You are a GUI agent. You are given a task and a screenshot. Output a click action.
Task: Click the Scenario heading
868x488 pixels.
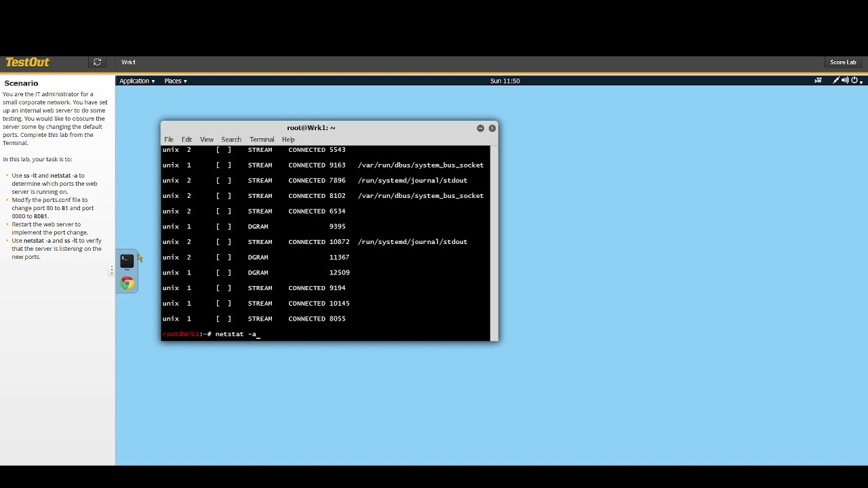click(21, 83)
